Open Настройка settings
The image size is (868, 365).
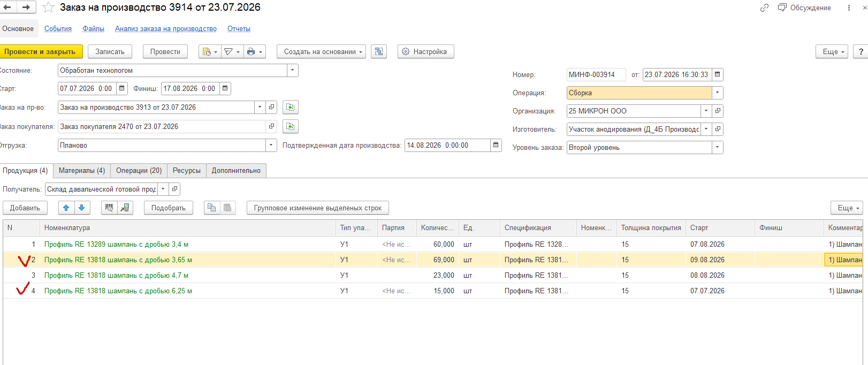point(426,51)
